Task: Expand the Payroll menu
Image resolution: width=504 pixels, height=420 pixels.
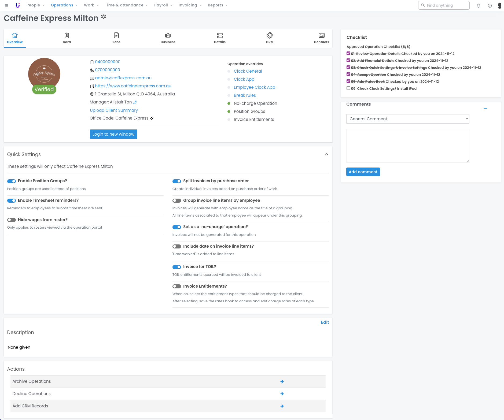Action: point(163,5)
